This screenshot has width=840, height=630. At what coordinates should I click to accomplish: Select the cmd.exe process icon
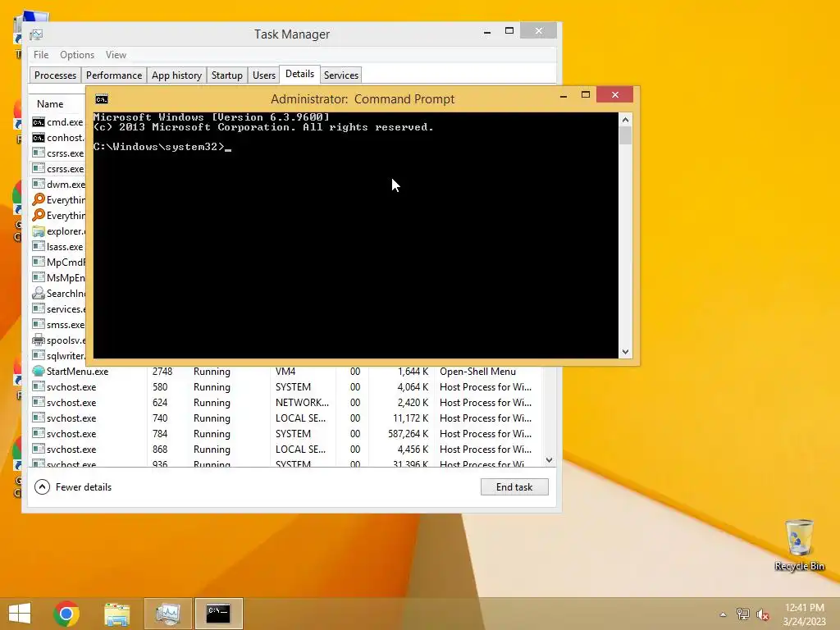tap(38, 122)
